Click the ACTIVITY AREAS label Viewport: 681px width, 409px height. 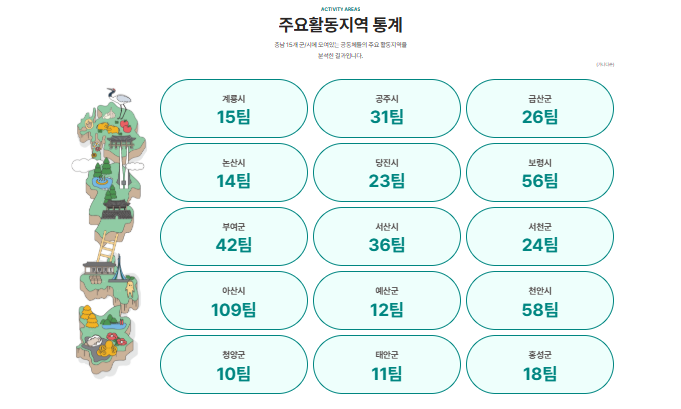coord(340,8)
